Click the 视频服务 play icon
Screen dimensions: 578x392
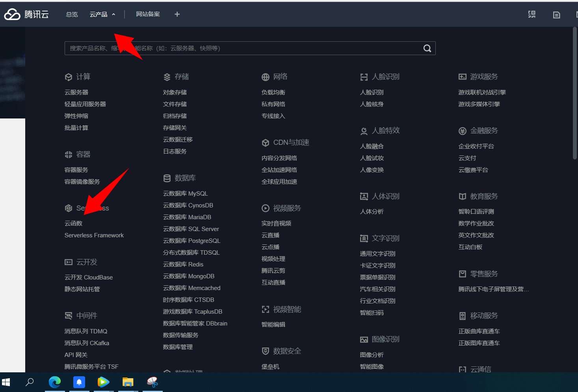(x=266, y=208)
